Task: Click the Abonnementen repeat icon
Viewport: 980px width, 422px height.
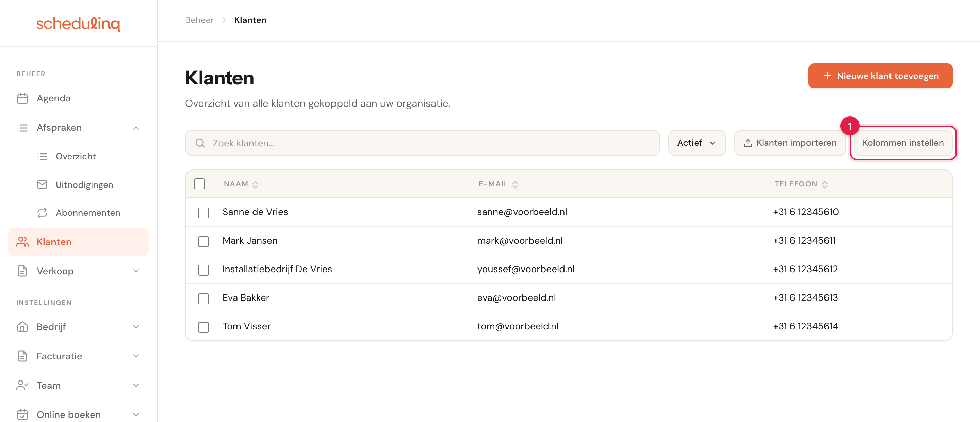Action: point(42,213)
